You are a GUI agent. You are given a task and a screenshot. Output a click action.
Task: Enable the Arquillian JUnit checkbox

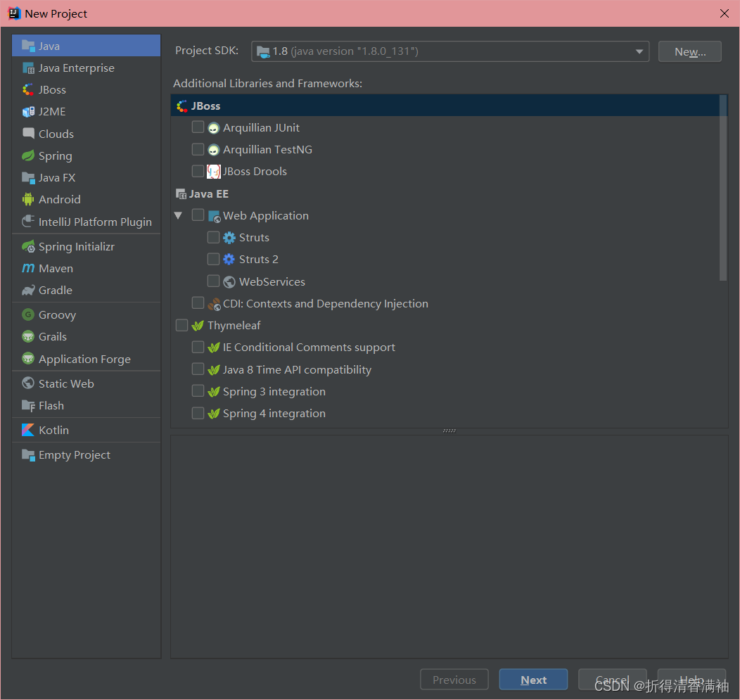coord(198,127)
